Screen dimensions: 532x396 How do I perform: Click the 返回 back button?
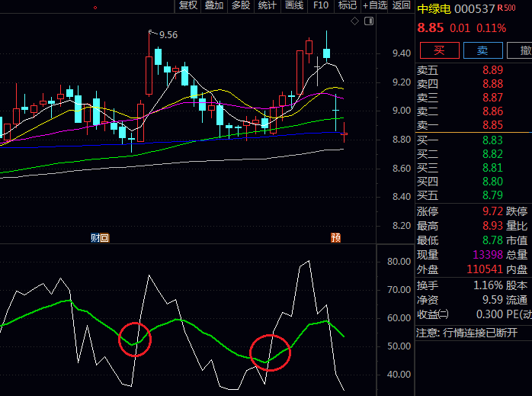[x=401, y=6]
